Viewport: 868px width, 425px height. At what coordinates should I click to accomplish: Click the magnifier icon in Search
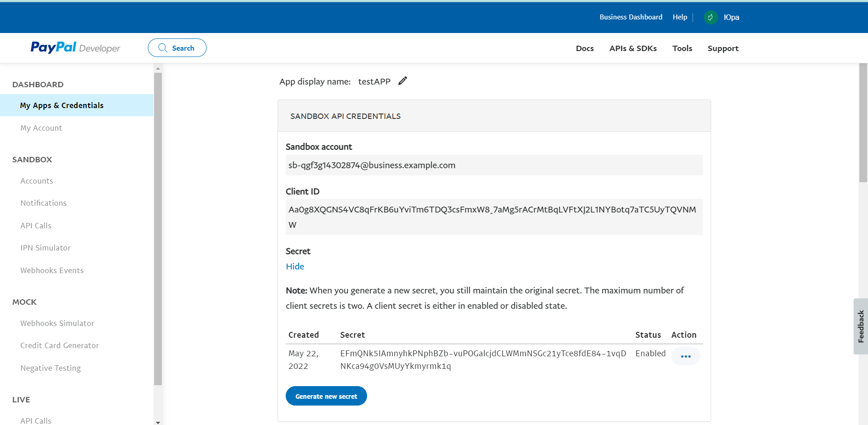163,48
